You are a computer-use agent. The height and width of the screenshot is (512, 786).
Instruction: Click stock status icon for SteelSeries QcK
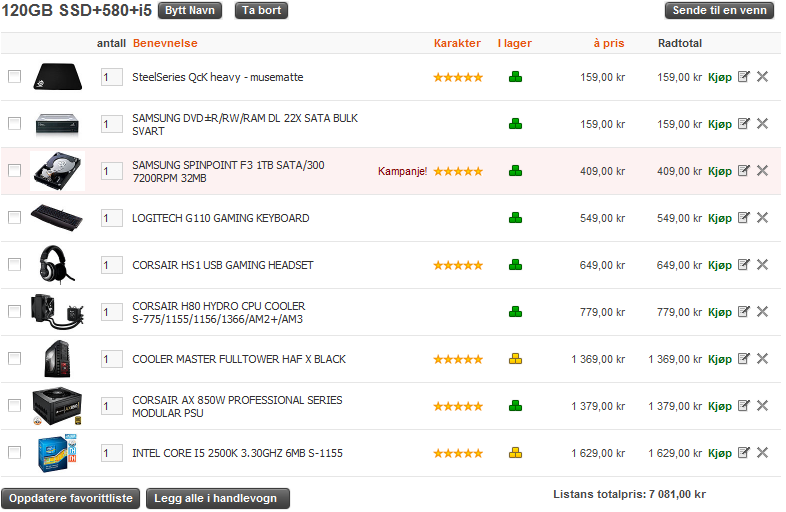pyautogui.click(x=515, y=77)
